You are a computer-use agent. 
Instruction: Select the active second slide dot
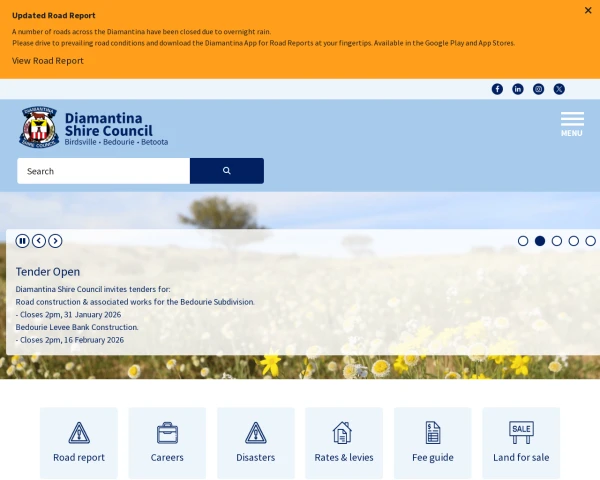click(x=540, y=241)
